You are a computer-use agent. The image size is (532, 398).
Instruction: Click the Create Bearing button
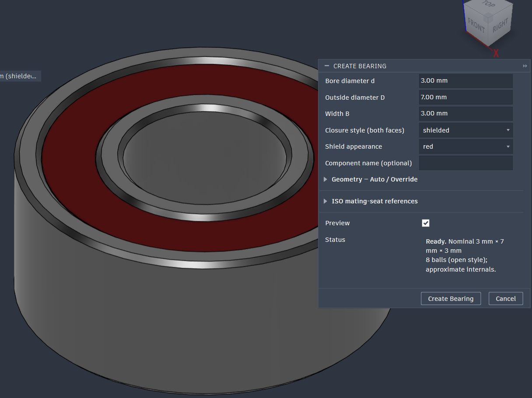[451, 299]
